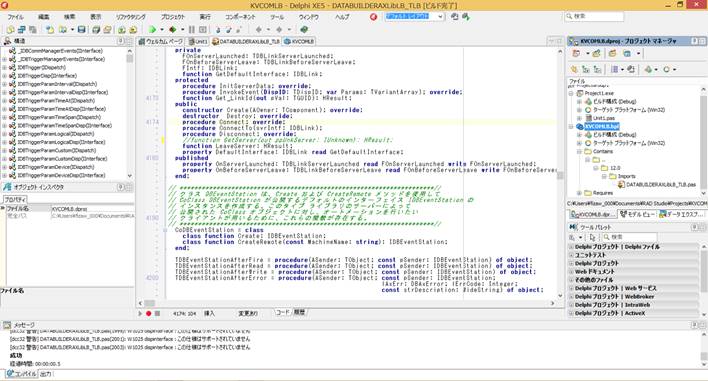Image resolution: width=708 pixels, height=381 pixels.
Task: Click the code editor vertical scrollbar
Action: click(560, 172)
